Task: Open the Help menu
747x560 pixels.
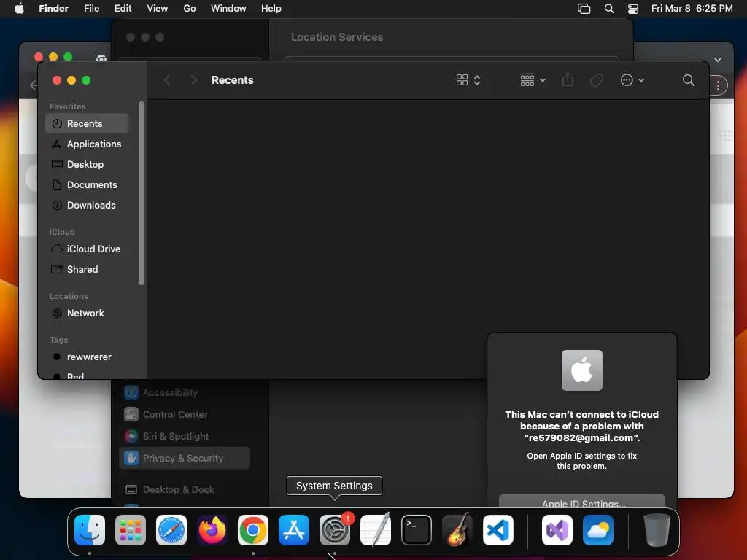Action: coord(271,9)
